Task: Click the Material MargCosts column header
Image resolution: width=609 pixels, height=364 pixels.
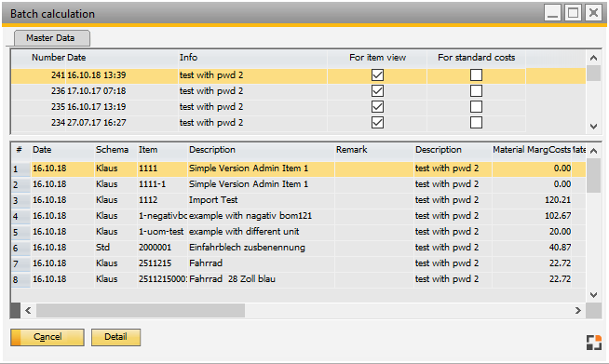Action: 532,150
